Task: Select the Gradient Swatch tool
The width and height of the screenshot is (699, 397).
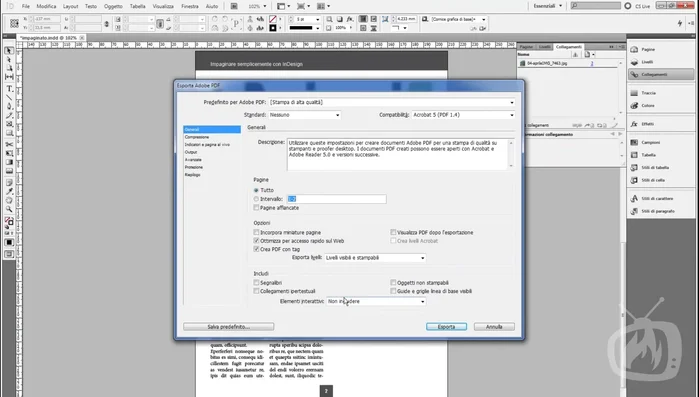Action: coord(9,162)
